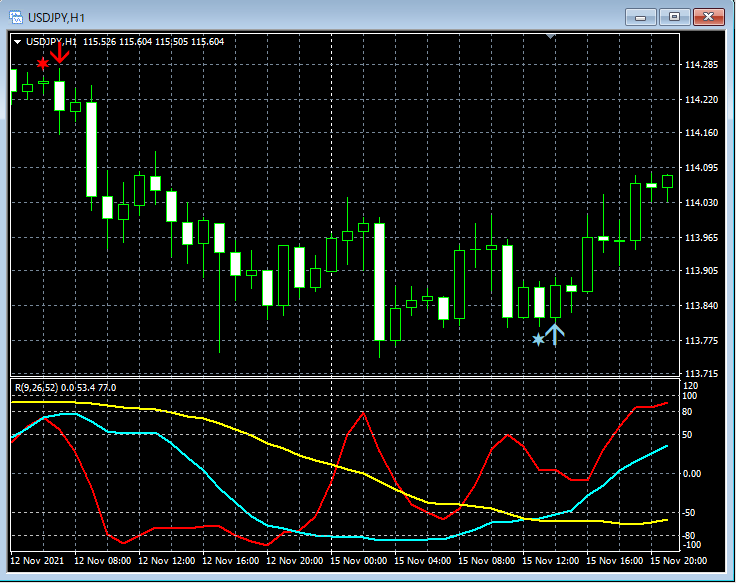Image resolution: width=737 pixels, height=583 pixels.
Task: Close the USDJPY,H1 chart window
Action: (709, 16)
